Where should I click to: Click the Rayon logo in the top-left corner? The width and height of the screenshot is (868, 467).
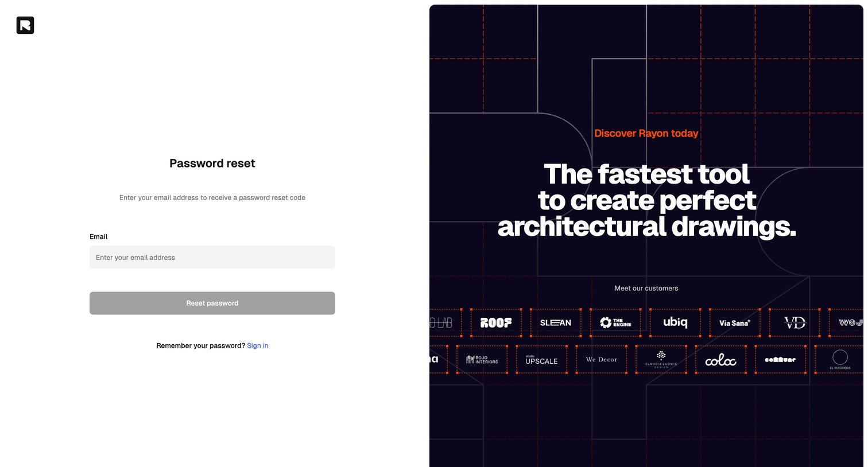25,25
